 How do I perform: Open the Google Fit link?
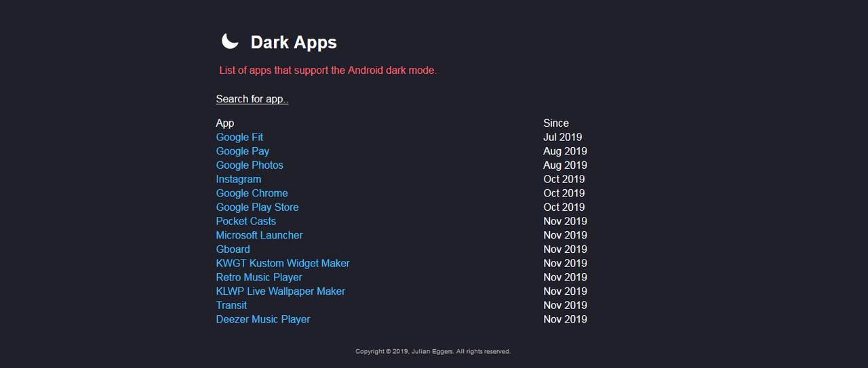point(239,137)
